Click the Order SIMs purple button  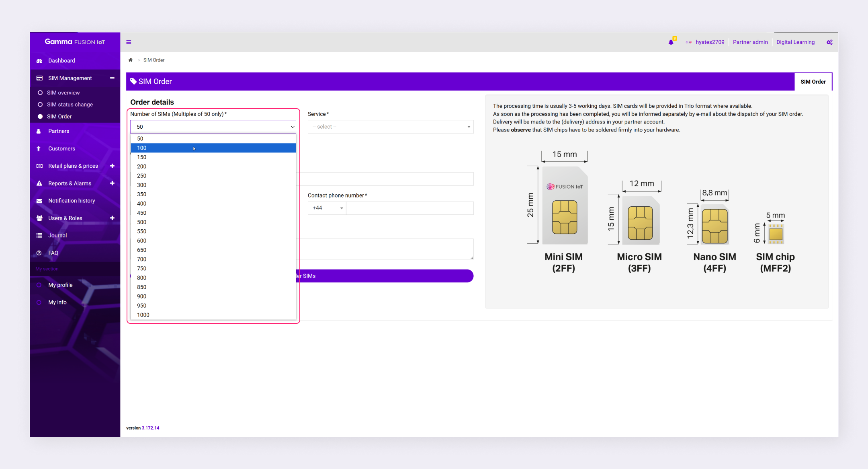[x=385, y=276]
